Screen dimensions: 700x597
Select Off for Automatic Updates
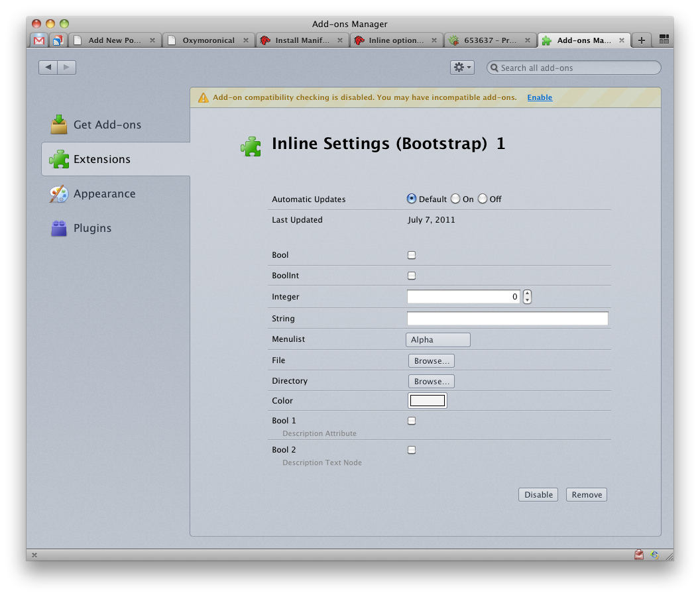[x=483, y=199]
